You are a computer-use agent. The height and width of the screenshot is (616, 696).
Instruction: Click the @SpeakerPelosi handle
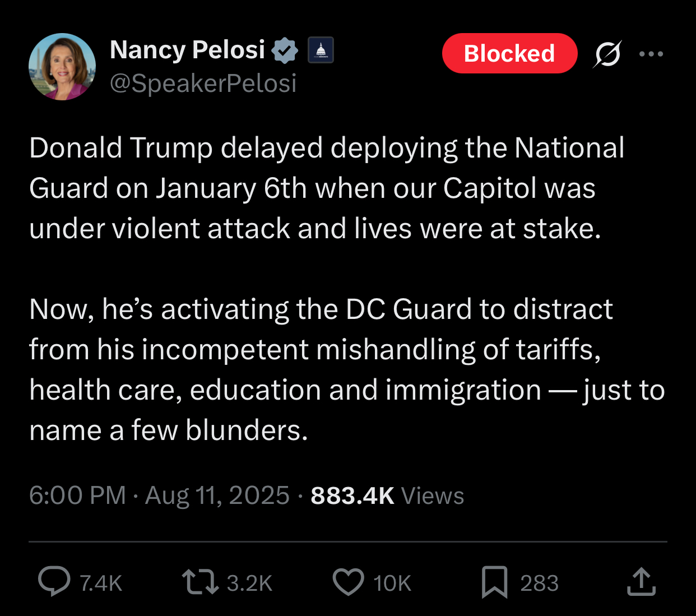pyautogui.click(x=203, y=83)
